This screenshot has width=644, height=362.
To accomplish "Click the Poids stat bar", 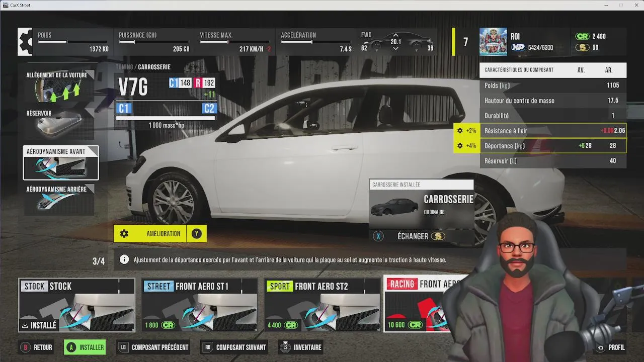I will [x=73, y=42].
